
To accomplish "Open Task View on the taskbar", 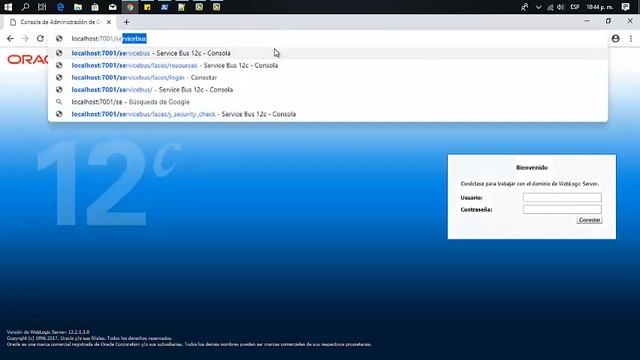I will tap(42, 7).
